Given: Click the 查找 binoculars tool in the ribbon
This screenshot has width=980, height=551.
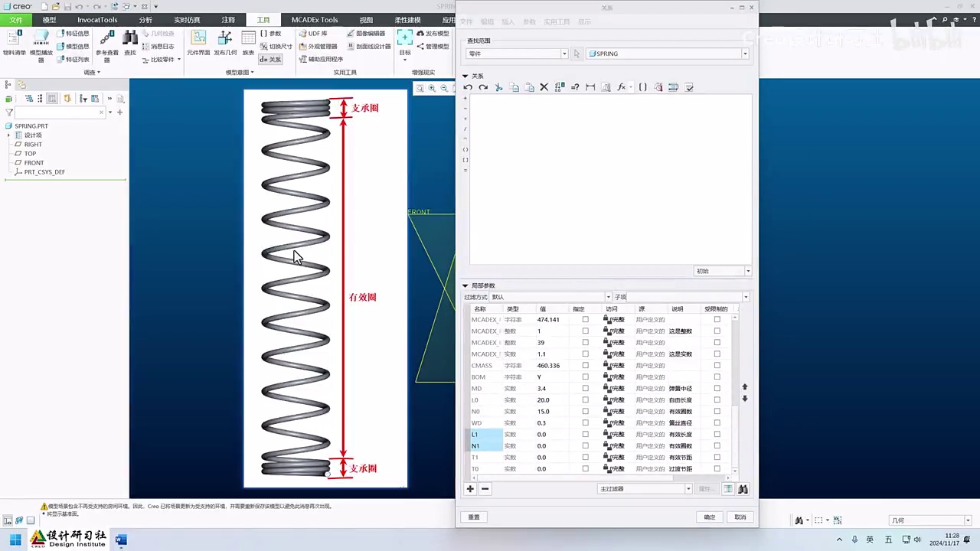Looking at the screenshot, I should coord(130,43).
